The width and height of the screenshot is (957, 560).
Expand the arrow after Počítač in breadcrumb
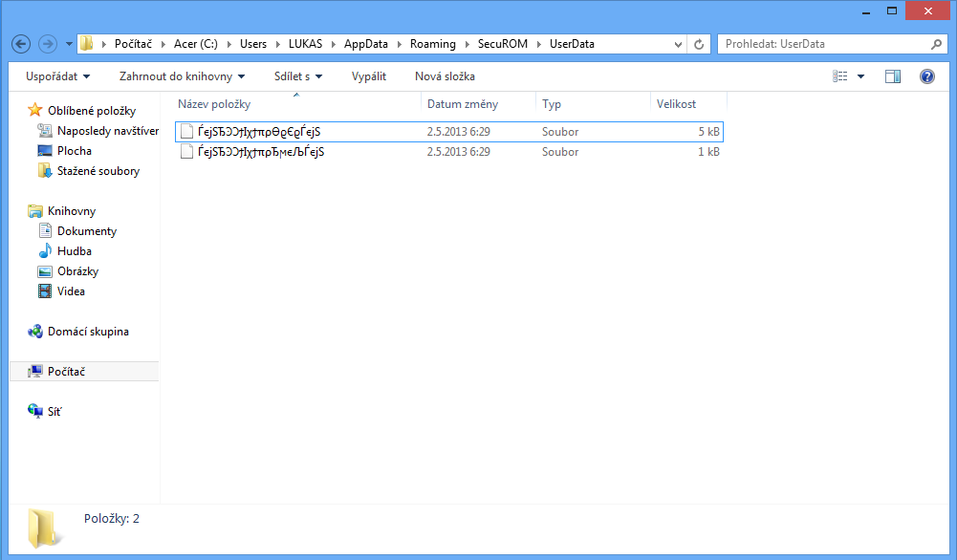point(163,44)
